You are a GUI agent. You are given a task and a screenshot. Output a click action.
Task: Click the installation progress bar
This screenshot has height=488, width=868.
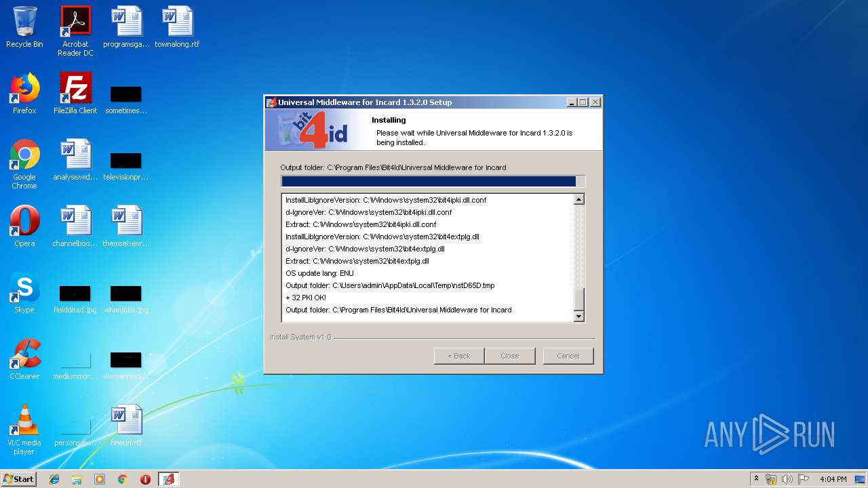point(433,181)
